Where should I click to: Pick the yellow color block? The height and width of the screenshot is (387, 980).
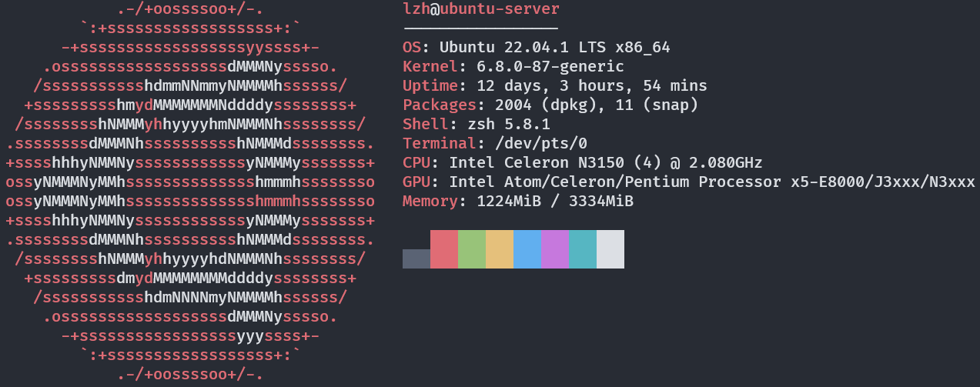pyautogui.click(x=500, y=249)
